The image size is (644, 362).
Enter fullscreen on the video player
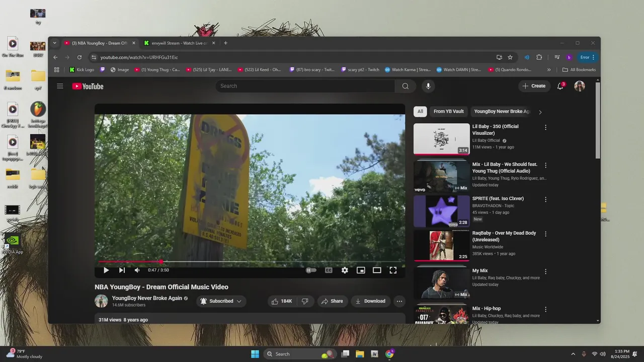point(393,270)
